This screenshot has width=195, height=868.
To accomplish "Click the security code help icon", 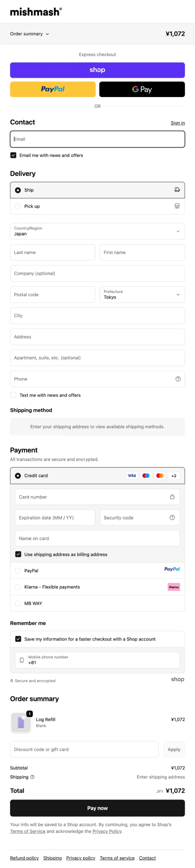I will point(172,517).
